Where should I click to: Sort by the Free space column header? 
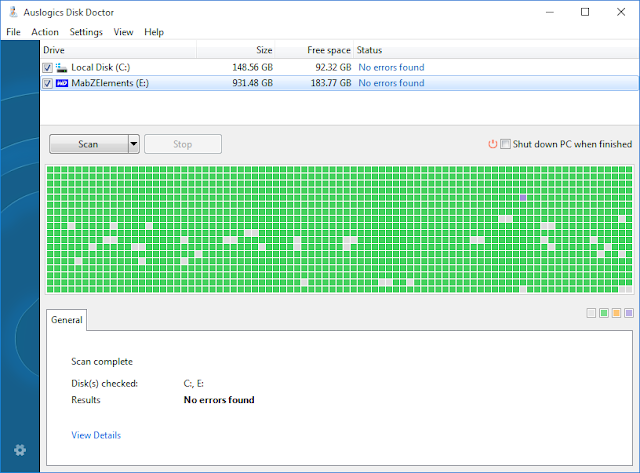click(314, 50)
